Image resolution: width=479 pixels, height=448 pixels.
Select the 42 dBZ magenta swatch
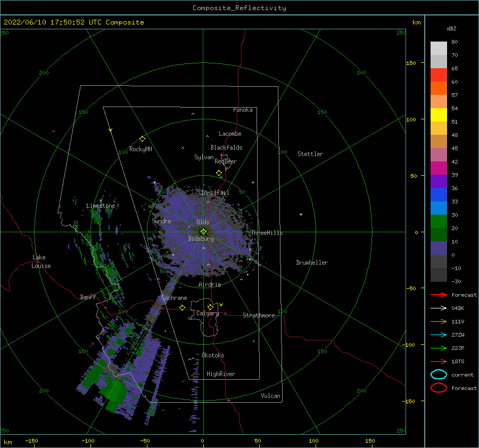[x=439, y=168]
